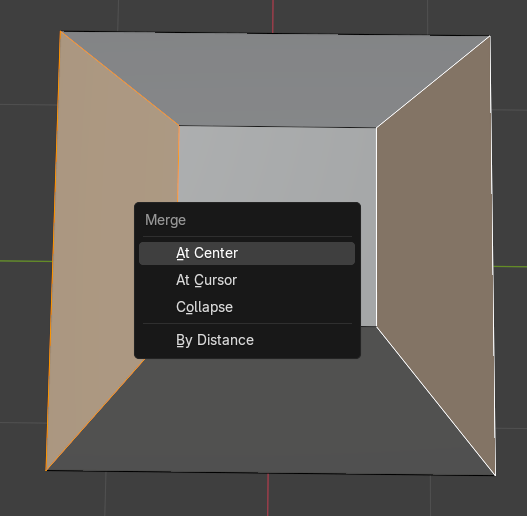The image size is (527, 516).
Task: Select inner back-face top-left vertex
Action: 179,126
